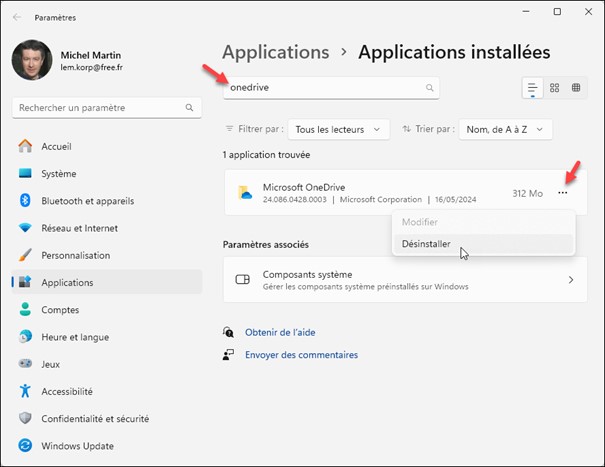605x467 pixels.
Task: Click the Microsoft OneDrive app icon
Action: click(244, 193)
